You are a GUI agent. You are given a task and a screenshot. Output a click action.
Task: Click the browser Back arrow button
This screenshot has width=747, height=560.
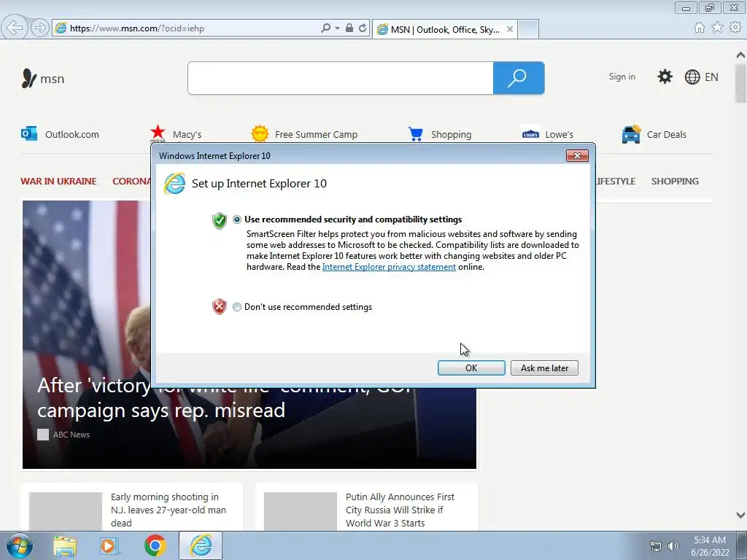click(x=15, y=28)
